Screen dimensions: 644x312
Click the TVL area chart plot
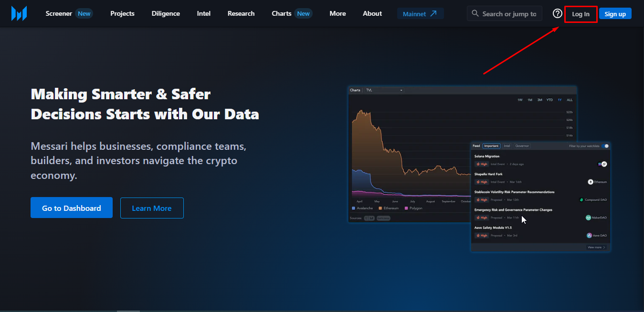click(411, 154)
